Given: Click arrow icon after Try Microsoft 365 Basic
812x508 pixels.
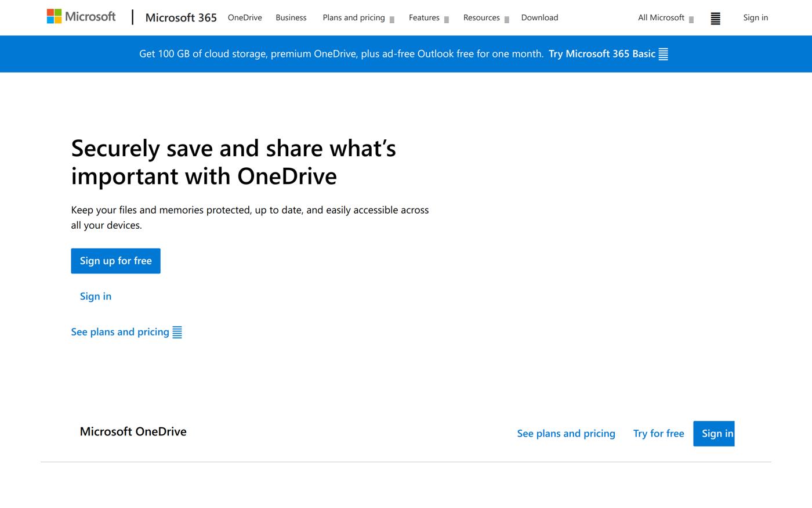Looking at the screenshot, I should click(664, 54).
